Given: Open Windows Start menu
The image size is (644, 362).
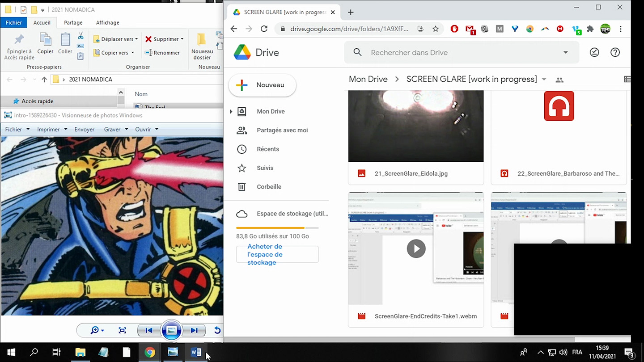Looking at the screenshot, I should point(11,352).
